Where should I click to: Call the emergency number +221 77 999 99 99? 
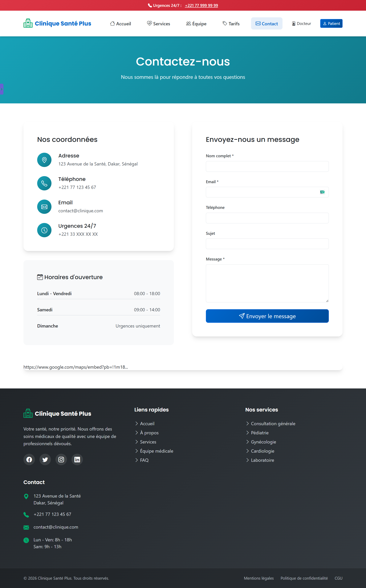[201, 5]
